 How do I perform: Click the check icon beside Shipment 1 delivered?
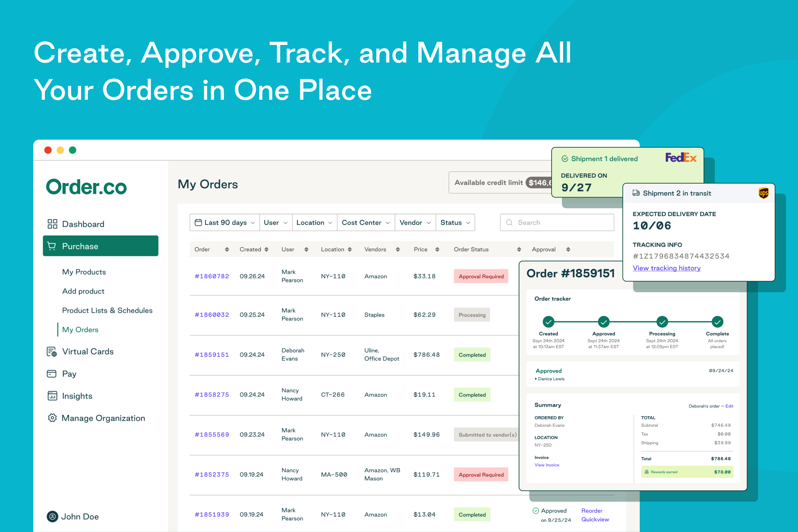[x=565, y=159]
